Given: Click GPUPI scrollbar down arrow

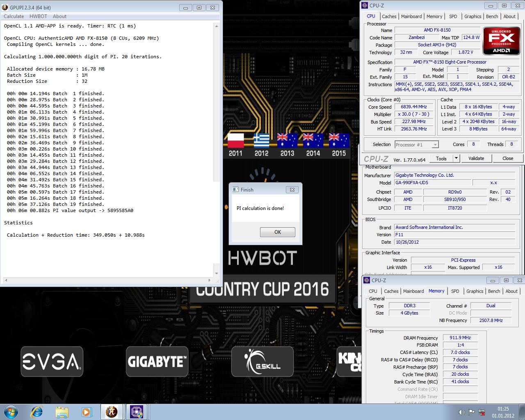Looking at the screenshot, I should coord(217,273).
